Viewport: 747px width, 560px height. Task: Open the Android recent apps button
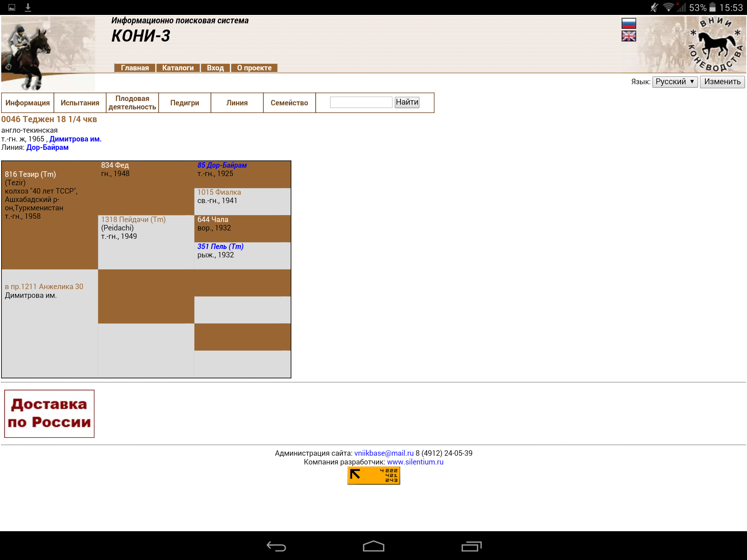click(471, 546)
